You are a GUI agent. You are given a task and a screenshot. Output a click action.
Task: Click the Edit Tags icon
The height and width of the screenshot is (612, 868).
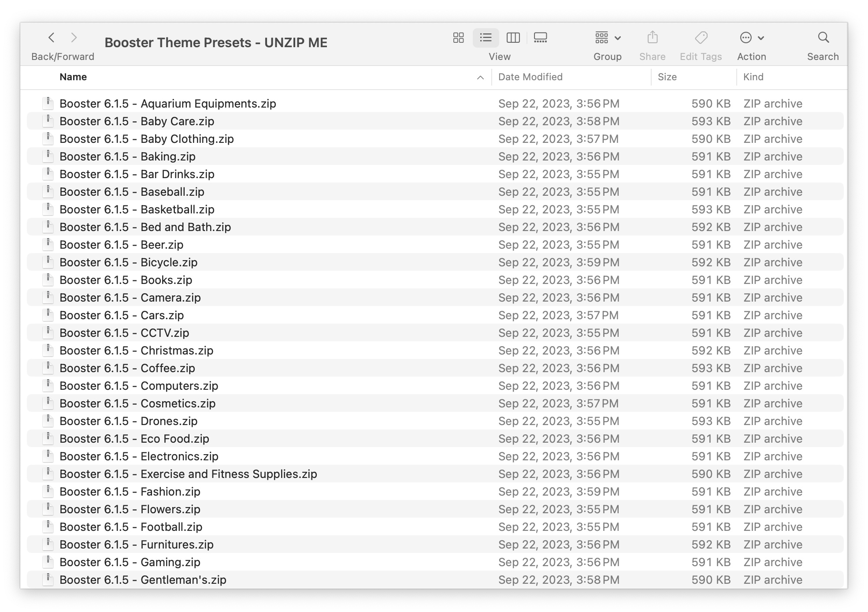701,37
